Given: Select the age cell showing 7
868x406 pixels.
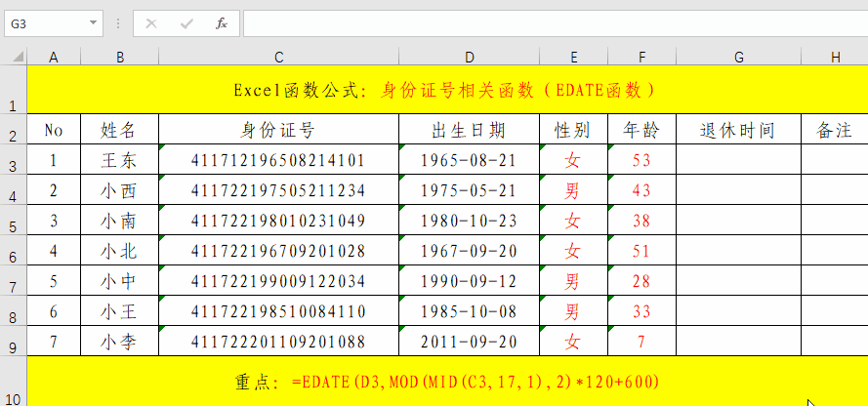Looking at the screenshot, I should pos(641,341).
